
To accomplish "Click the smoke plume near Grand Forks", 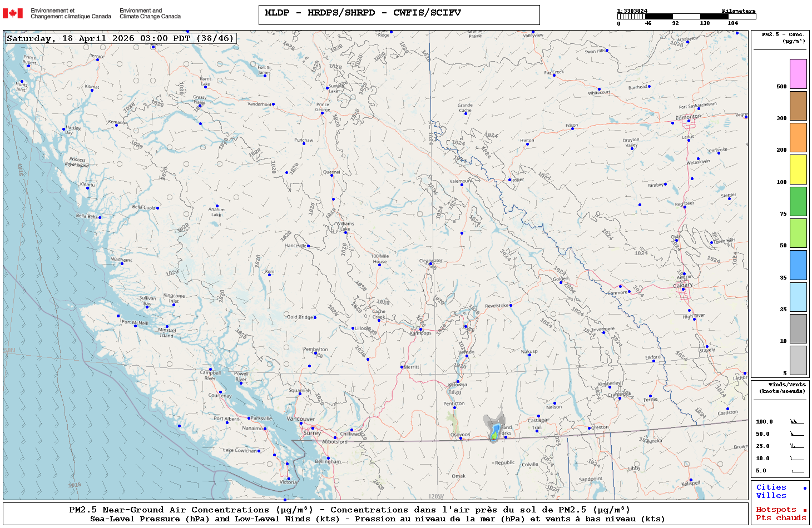I will pyautogui.click(x=494, y=429).
